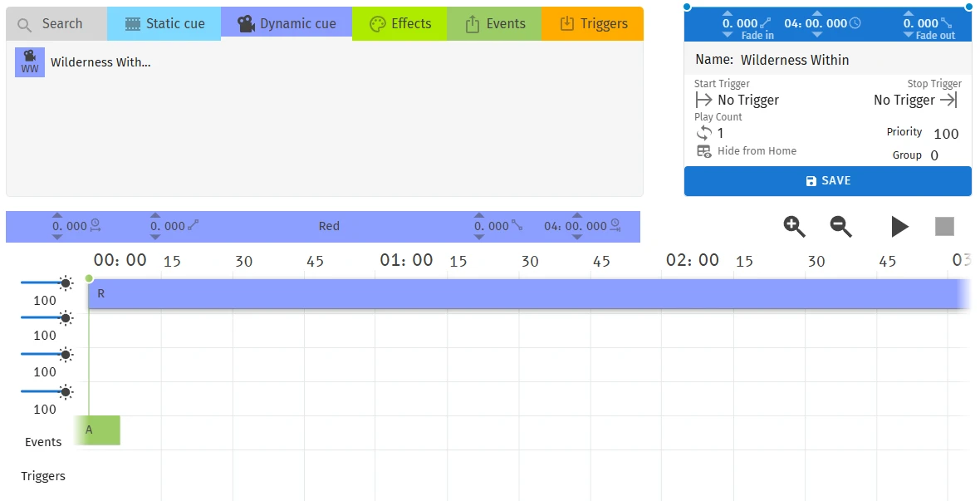980x501 pixels.
Task: Open the Start Trigger 'No Trigger' selector
Action: pos(748,100)
